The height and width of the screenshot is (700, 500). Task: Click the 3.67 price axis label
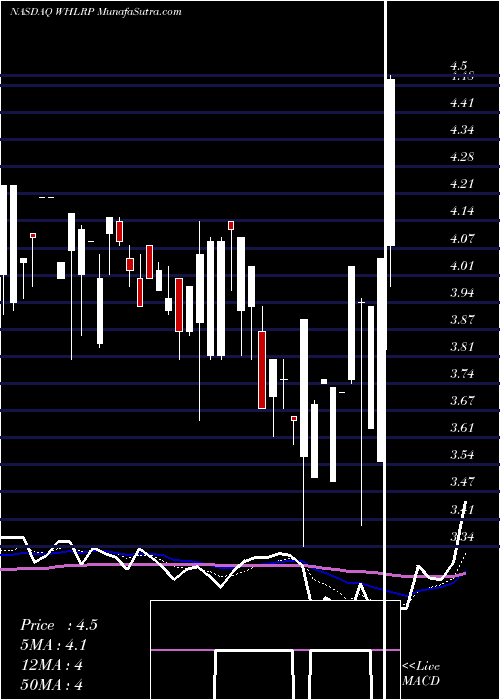[x=462, y=400]
